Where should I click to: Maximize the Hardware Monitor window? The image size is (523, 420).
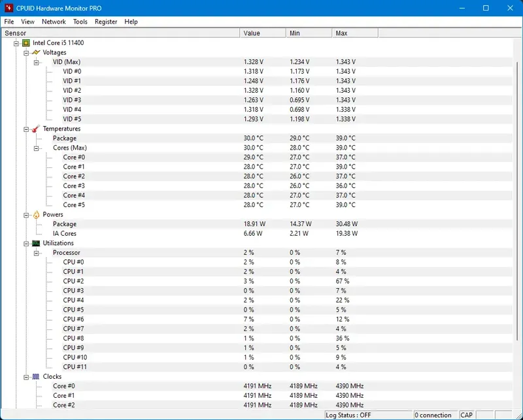tap(486, 8)
